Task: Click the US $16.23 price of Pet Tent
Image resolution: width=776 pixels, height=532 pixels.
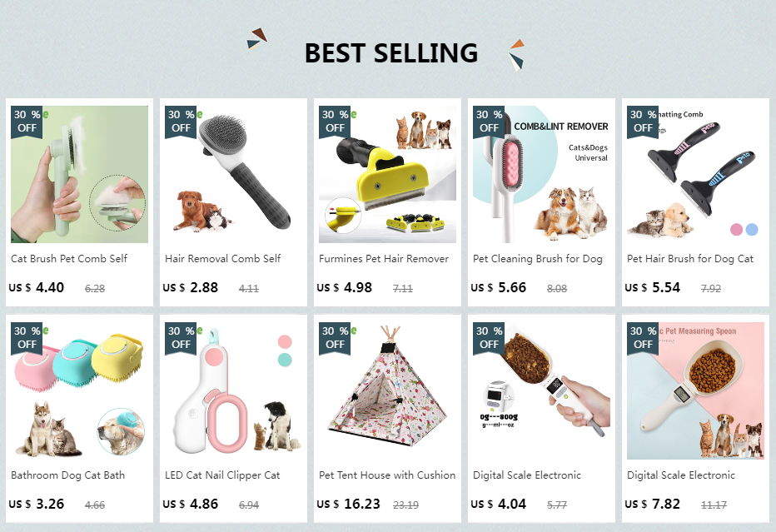Action: click(350, 504)
